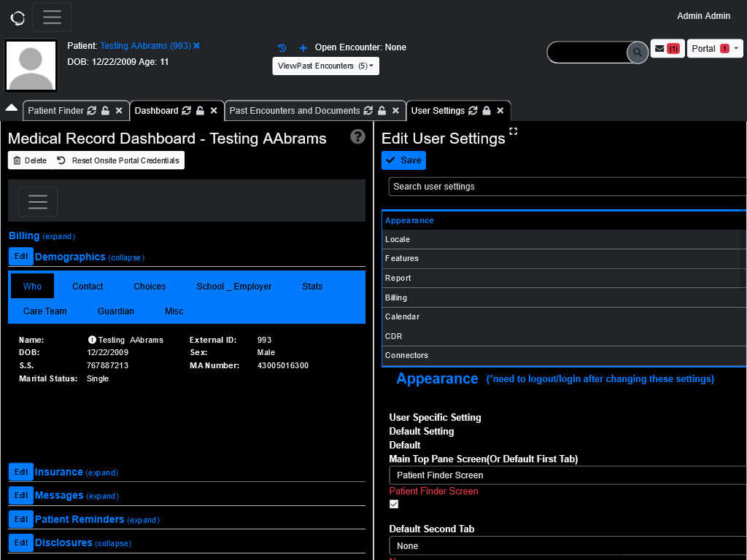Select the Contact tab in Demographics
Screen dimensions: 747x560
pyautogui.click(x=88, y=286)
